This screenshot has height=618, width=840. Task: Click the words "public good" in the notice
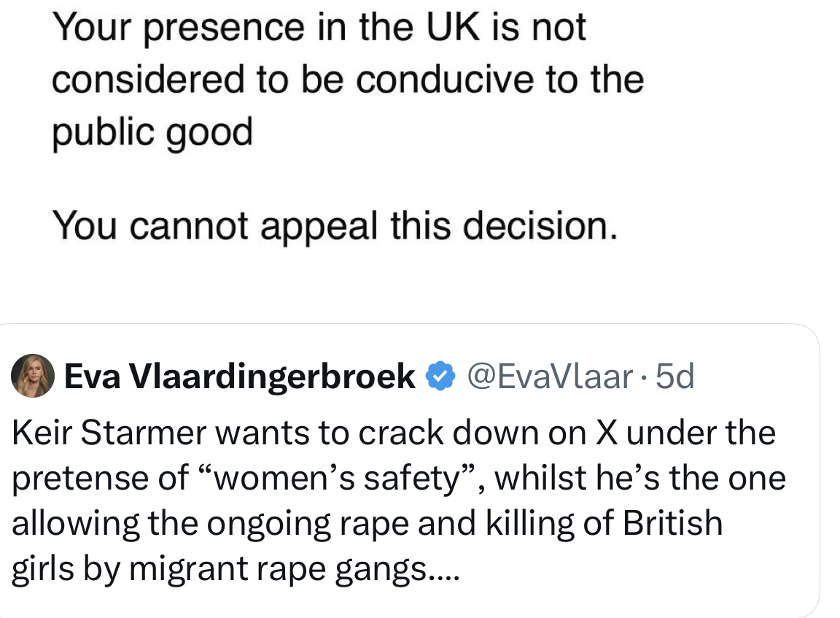(152, 133)
